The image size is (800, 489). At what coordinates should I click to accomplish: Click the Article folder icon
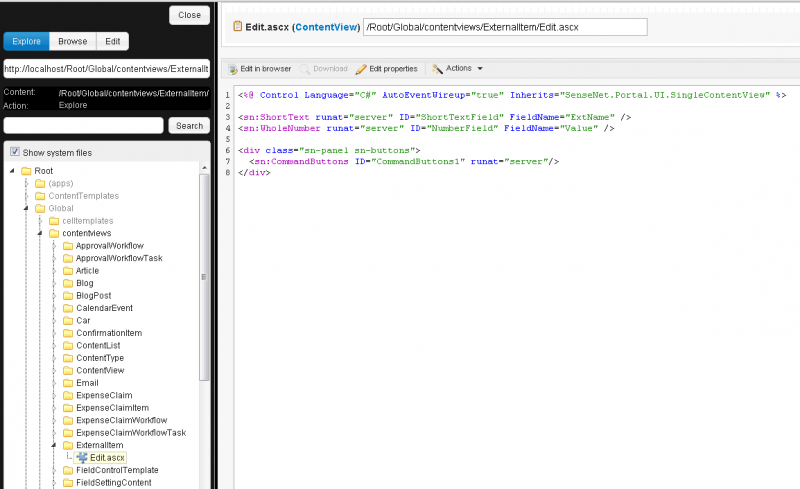click(x=68, y=271)
